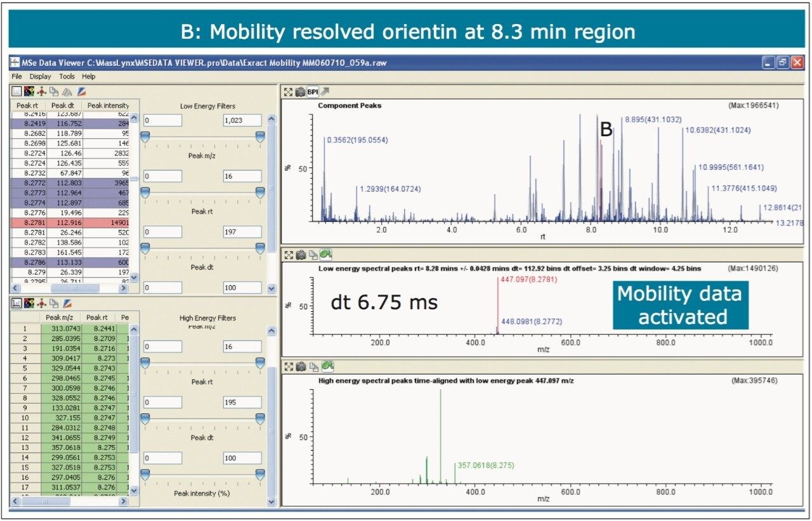Click the 357.0618(8.275) peak label in spectrum
812x521 pixels.
[485, 465]
